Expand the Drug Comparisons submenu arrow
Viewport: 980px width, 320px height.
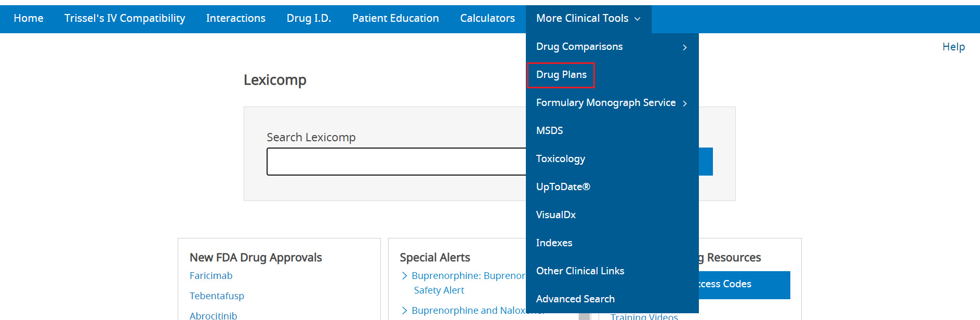(x=684, y=47)
